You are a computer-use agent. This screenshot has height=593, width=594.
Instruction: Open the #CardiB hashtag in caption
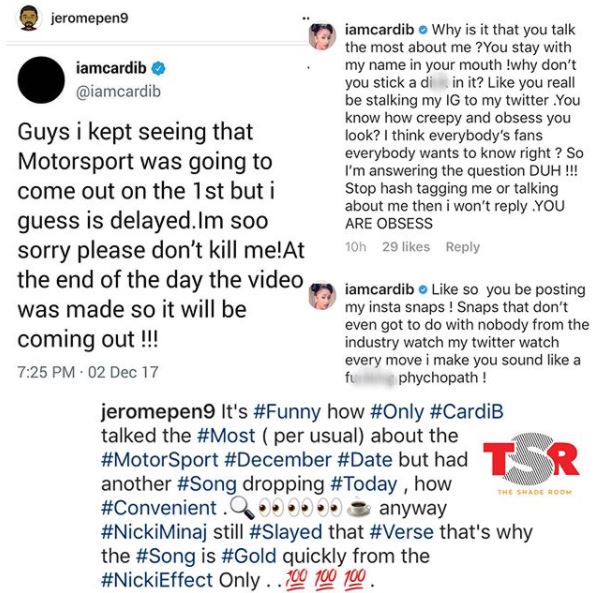coord(467,412)
